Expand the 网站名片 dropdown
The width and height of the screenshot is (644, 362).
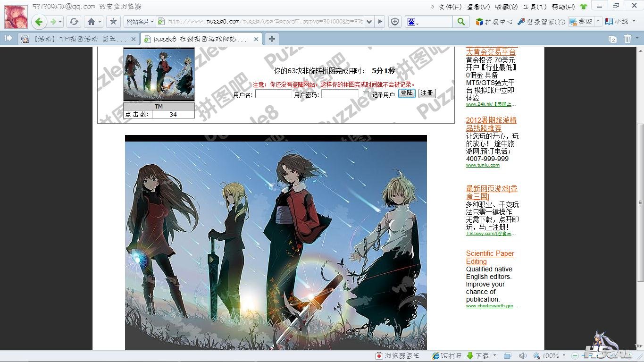pyautogui.click(x=140, y=22)
